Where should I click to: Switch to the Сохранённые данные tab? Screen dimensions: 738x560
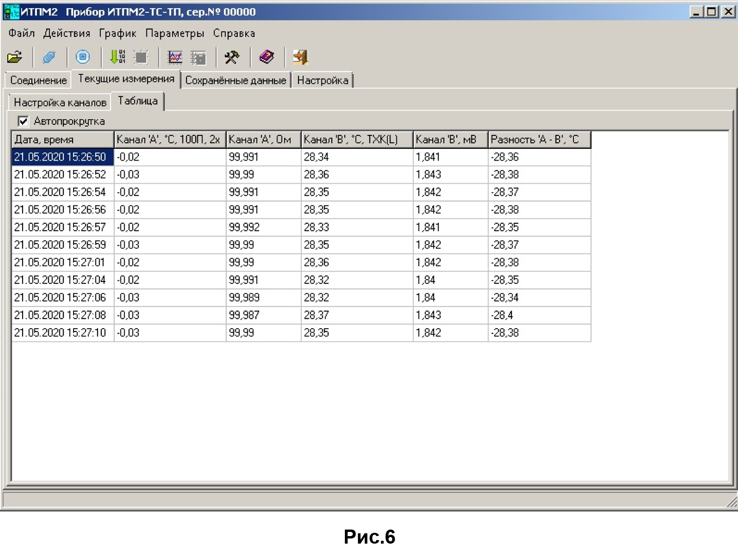[235, 80]
